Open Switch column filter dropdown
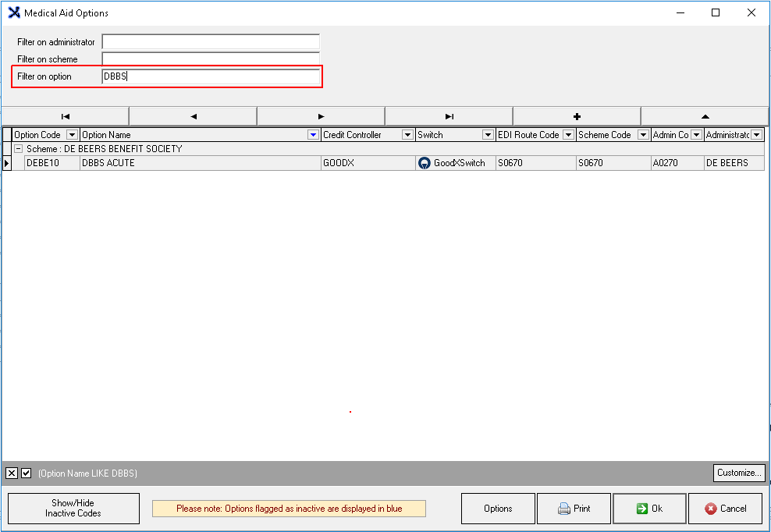771x532 pixels. [488, 135]
